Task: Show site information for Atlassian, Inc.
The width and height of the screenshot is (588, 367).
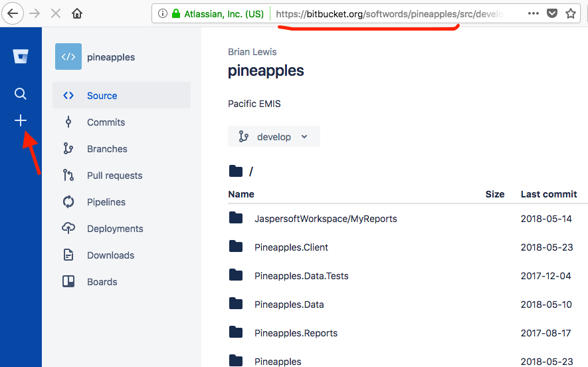Action: (163, 13)
